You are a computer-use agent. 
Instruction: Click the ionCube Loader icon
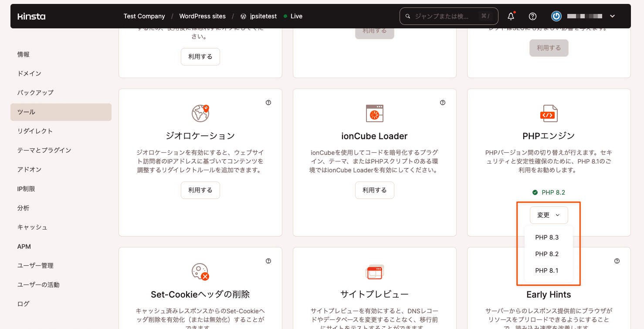374,113
